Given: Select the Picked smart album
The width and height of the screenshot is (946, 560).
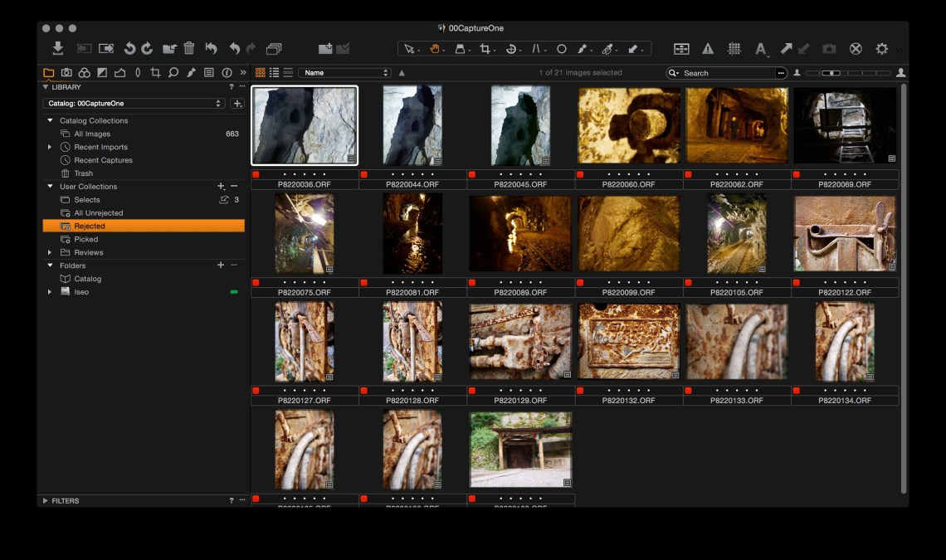Looking at the screenshot, I should tap(85, 239).
